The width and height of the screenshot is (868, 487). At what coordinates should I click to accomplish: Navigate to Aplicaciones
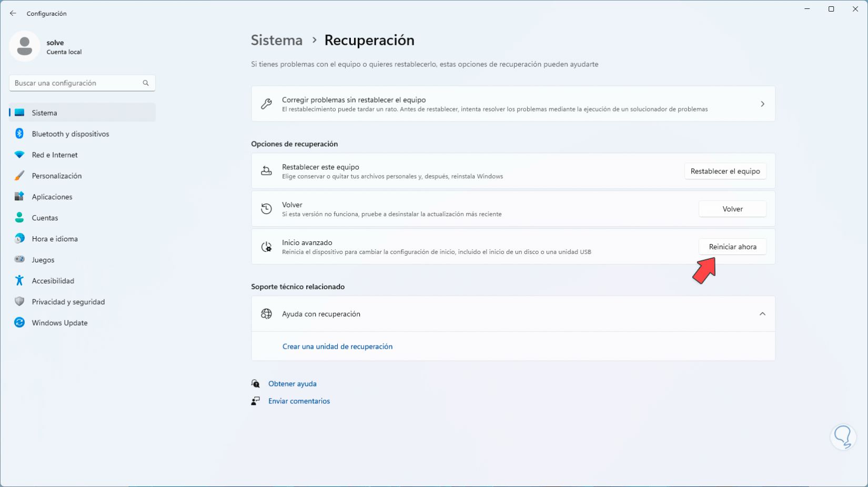point(83,197)
